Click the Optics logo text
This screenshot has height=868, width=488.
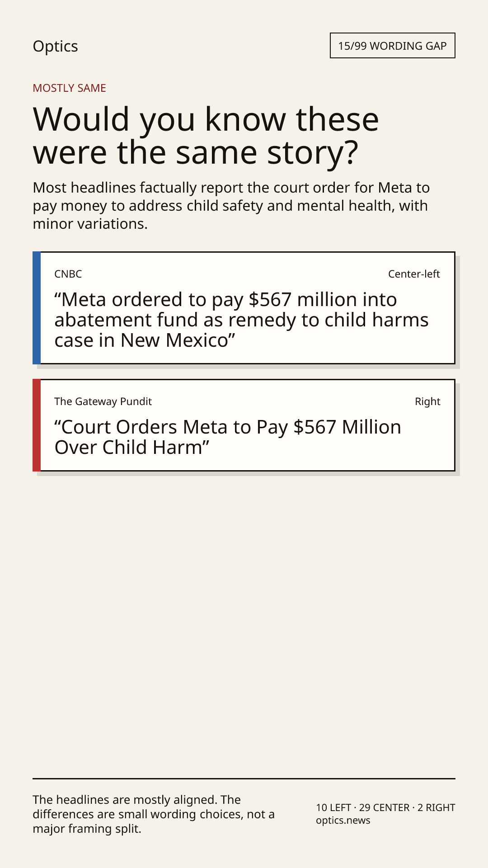(x=55, y=46)
